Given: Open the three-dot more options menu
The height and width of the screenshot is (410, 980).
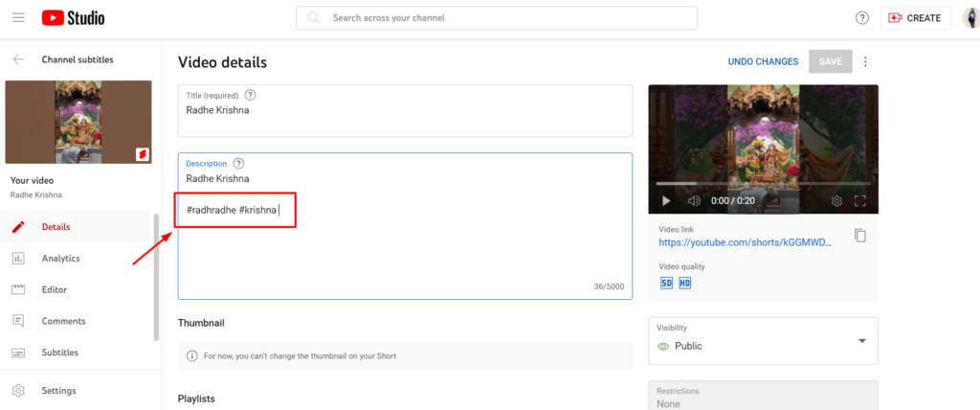Looking at the screenshot, I should (865, 61).
